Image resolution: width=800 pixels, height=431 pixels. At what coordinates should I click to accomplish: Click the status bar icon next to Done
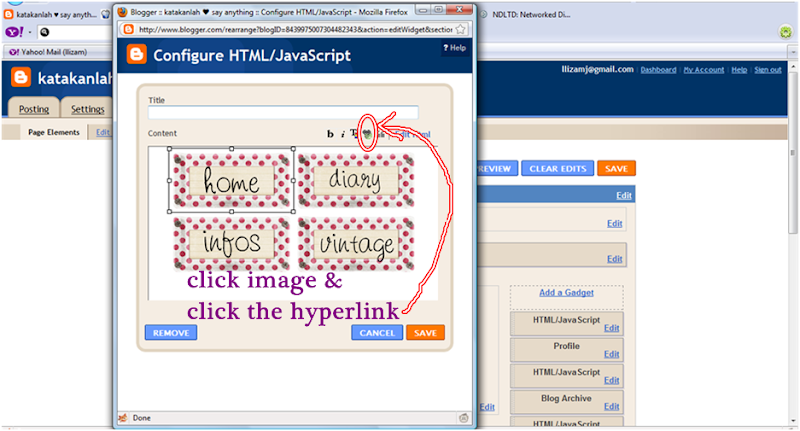(123, 418)
